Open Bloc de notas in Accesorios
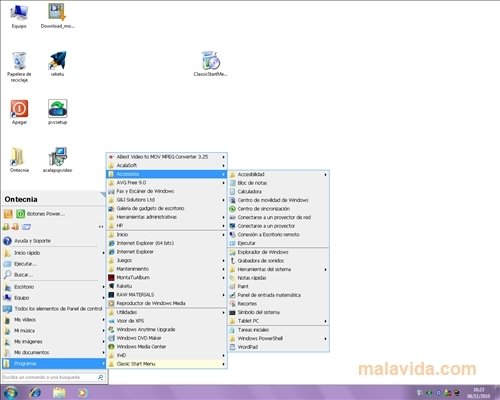 (x=279, y=183)
